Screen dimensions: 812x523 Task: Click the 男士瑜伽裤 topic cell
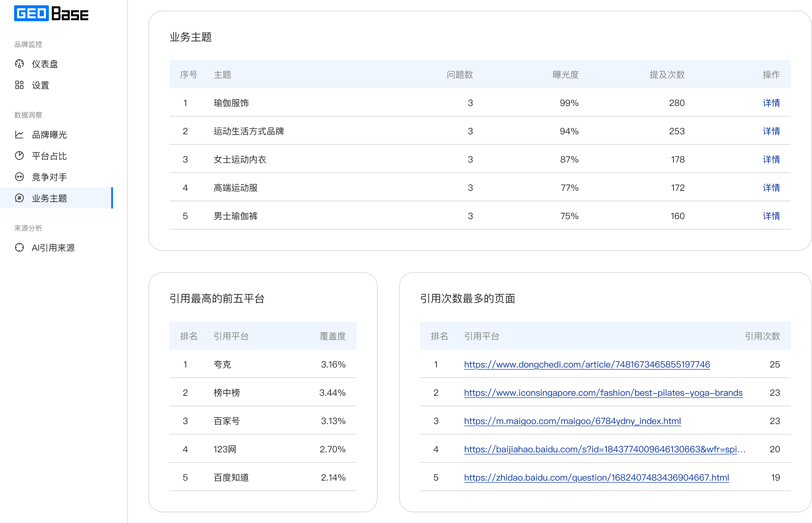pos(236,216)
